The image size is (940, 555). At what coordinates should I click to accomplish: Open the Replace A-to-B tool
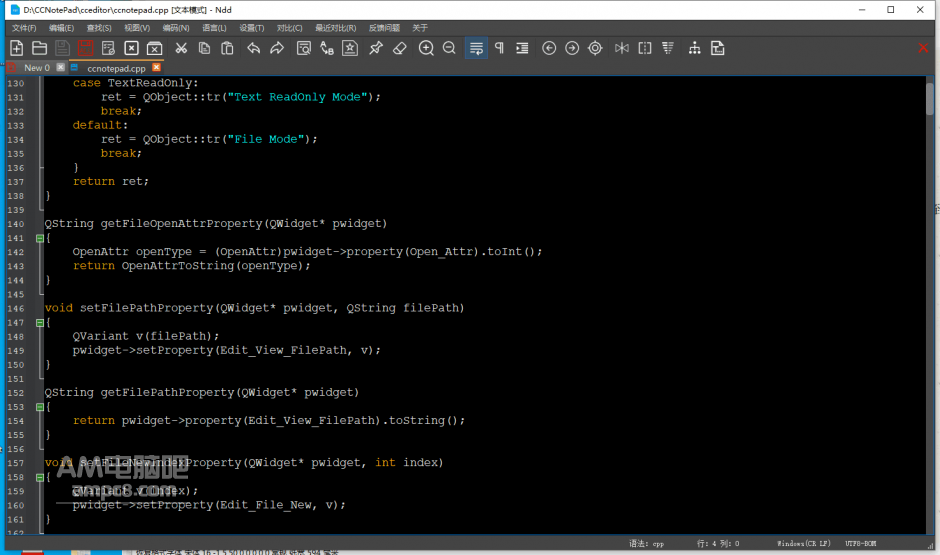tap(327, 49)
